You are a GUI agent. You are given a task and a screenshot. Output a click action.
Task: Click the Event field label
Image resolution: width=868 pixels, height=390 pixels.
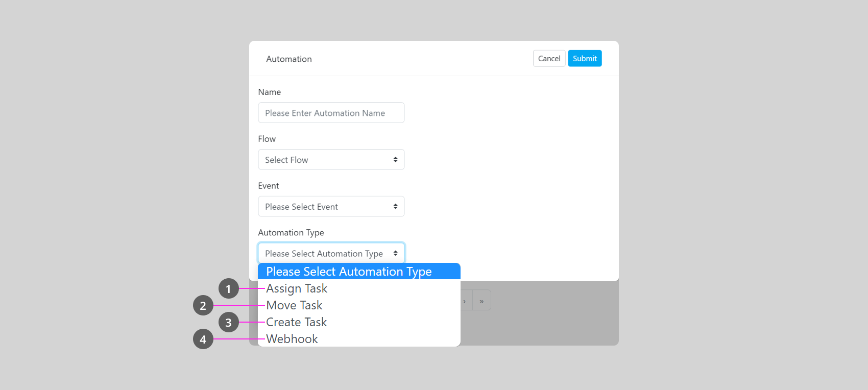(x=269, y=186)
